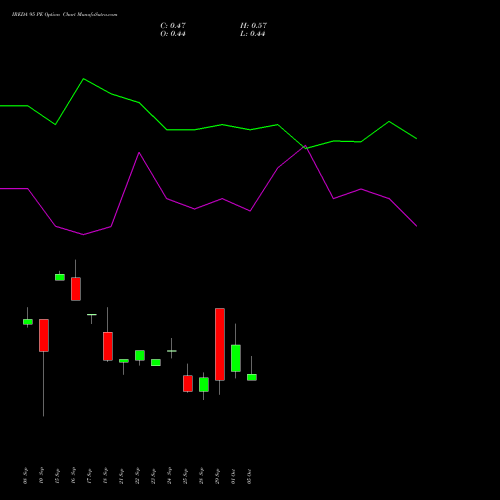500x500 pixels.
Task: Click the 23 Sep date label
Action: (154, 476)
